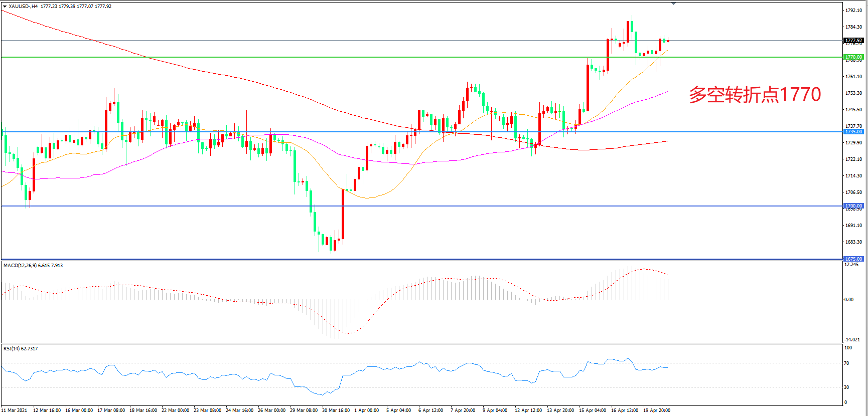
Task: Click the 11 Mar 2021 date label
Action: [15, 410]
